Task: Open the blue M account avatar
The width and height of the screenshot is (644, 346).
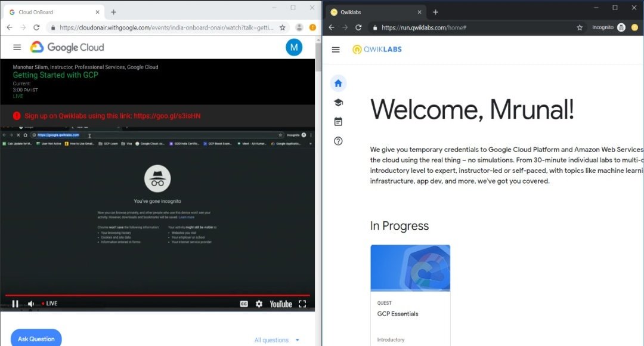Action: (x=294, y=47)
